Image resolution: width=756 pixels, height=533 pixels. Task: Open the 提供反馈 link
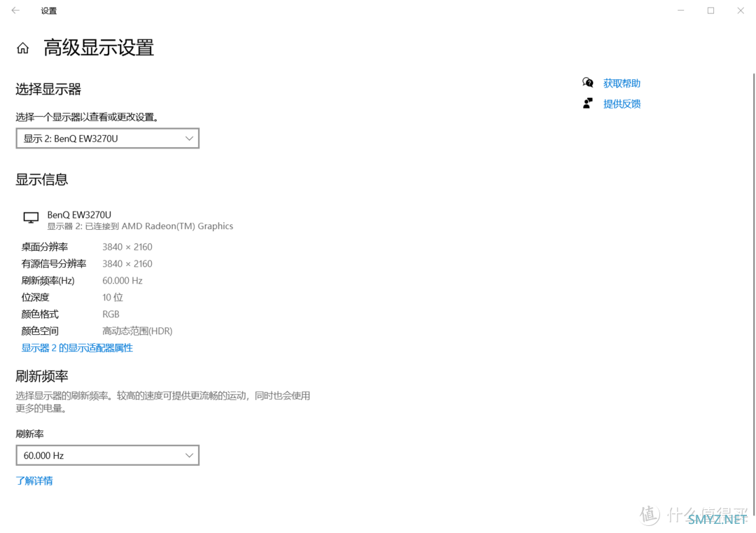(622, 104)
